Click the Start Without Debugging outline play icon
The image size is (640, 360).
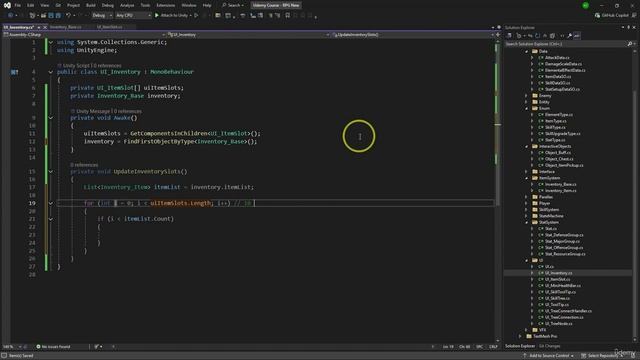196,16
